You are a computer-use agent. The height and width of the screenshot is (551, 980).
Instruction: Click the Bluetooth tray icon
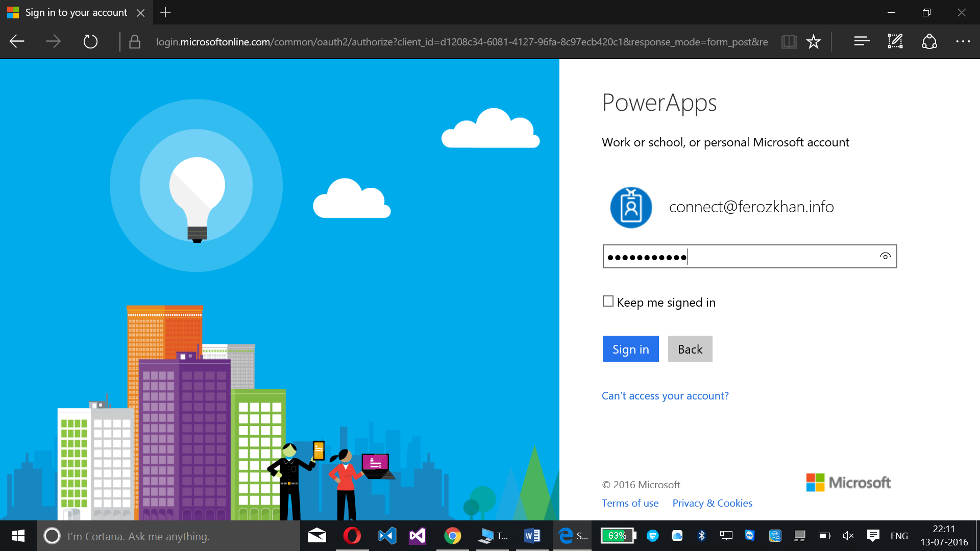click(701, 536)
